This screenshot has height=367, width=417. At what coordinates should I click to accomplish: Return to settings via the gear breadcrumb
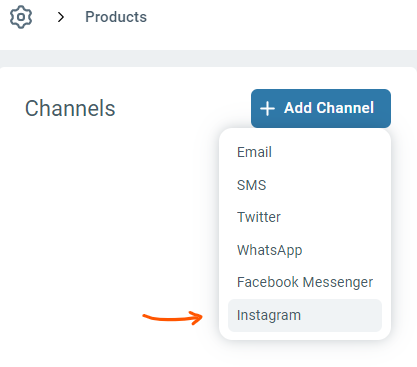point(21,17)
